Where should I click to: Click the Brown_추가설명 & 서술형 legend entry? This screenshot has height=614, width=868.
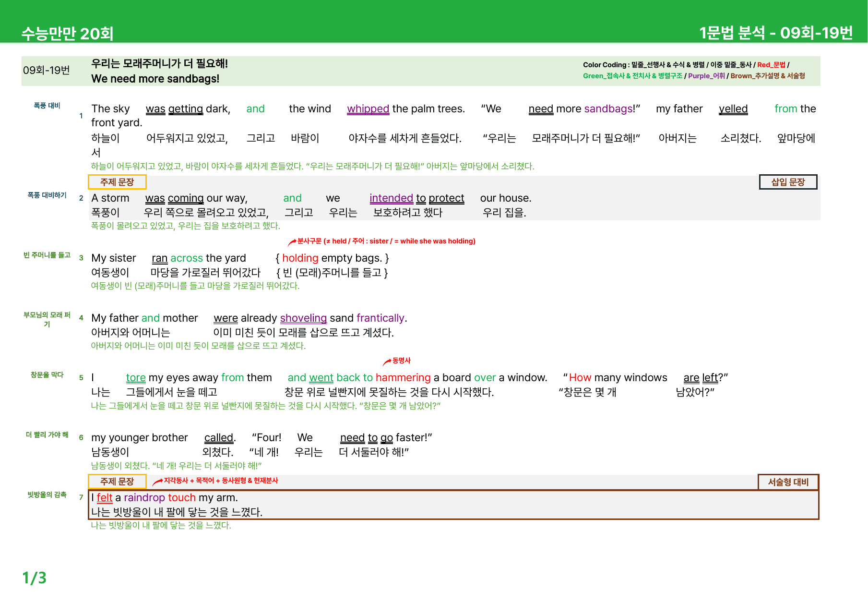coord(768,76)
